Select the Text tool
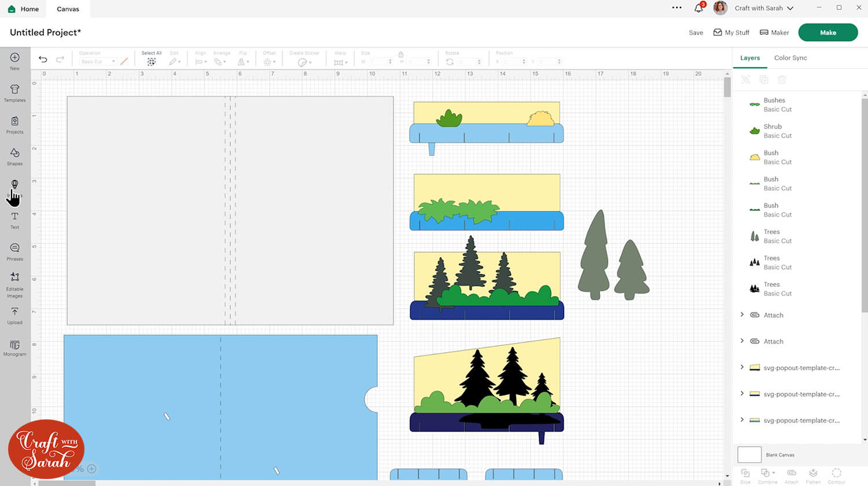 pyautogui.click(x=15, y=220)
